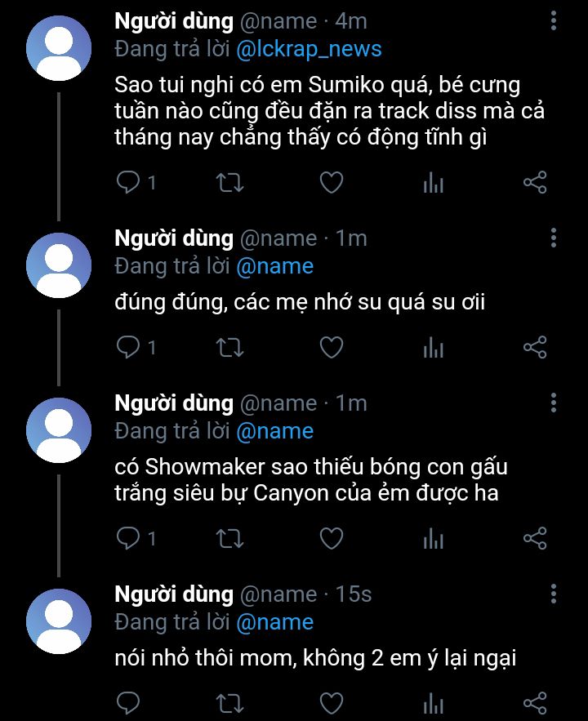Share the 'nói nhỏ thôi mom' tweet

click(x=535, y=704)
